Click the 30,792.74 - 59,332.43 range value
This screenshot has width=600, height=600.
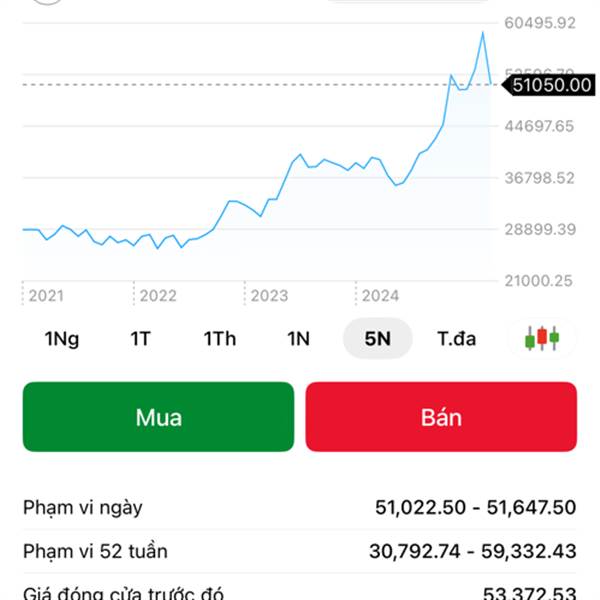(476, 551)
